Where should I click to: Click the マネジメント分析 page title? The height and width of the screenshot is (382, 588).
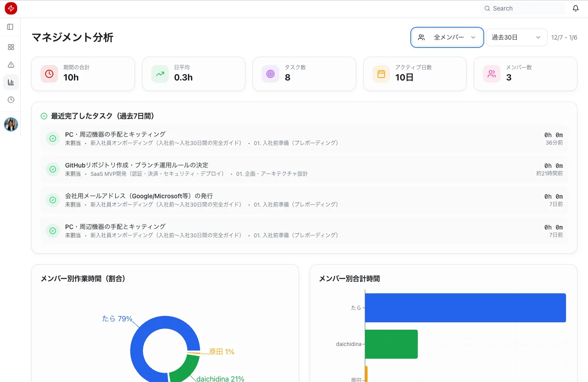click(x=73, y=37)
